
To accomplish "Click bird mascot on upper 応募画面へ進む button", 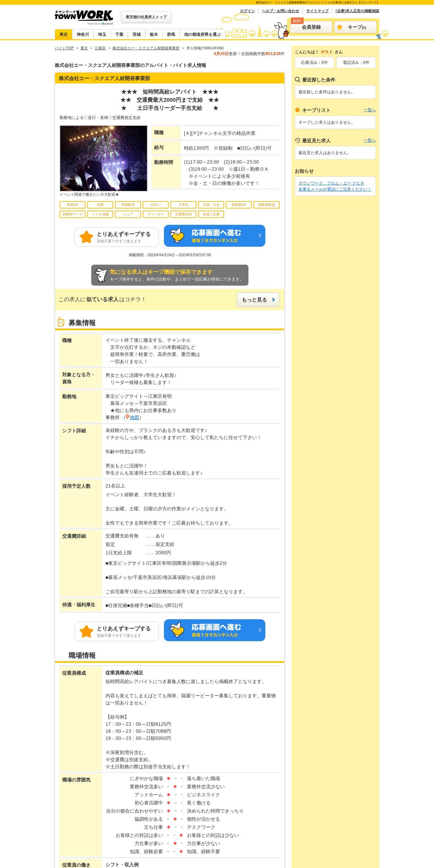I will tap(177, 235).
